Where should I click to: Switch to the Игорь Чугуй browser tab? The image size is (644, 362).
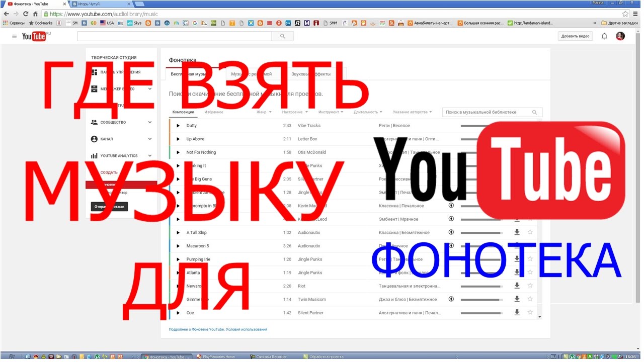click(x=101, y=4)
